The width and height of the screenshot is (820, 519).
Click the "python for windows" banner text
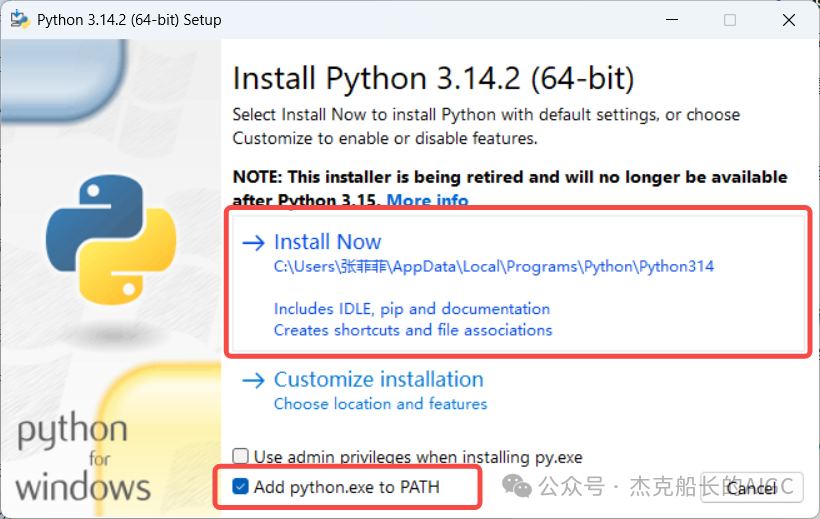pos(82,457)
